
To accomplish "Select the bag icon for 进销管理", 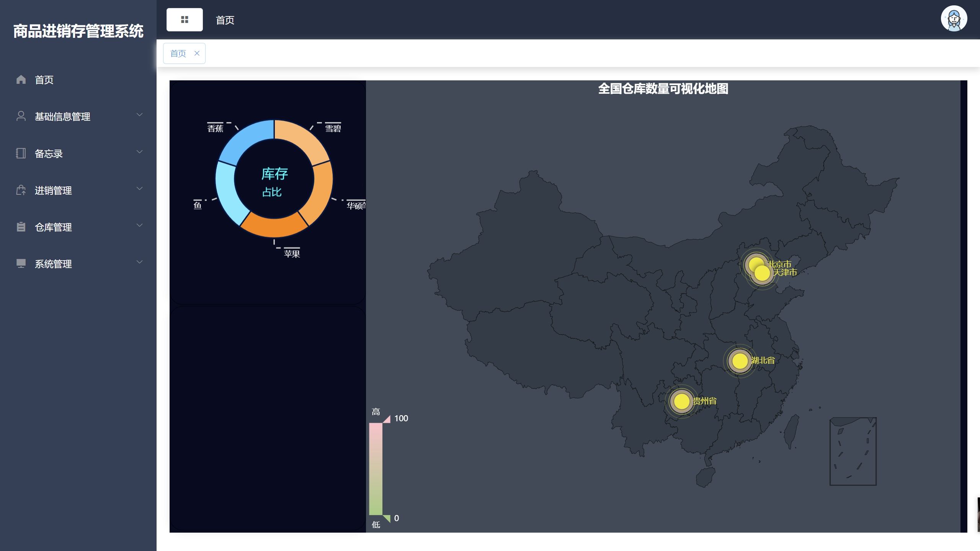I will pos(21,190).
